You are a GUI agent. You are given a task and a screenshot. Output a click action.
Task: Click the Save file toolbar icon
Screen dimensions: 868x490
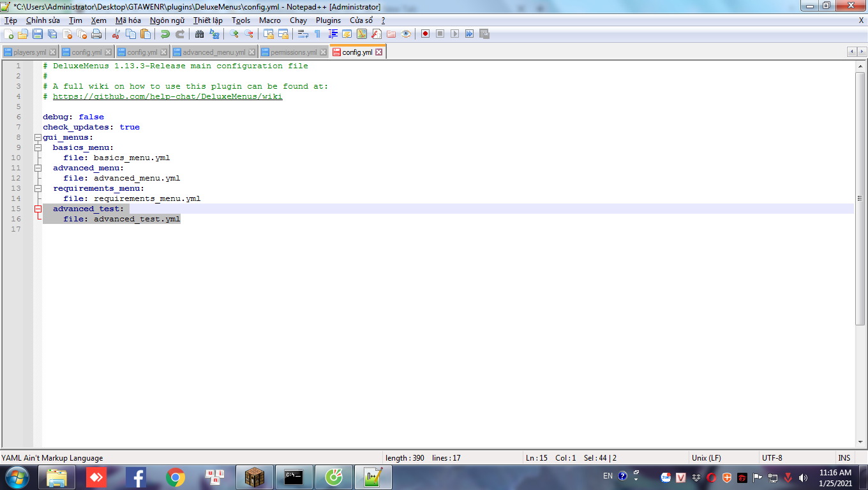38,34
